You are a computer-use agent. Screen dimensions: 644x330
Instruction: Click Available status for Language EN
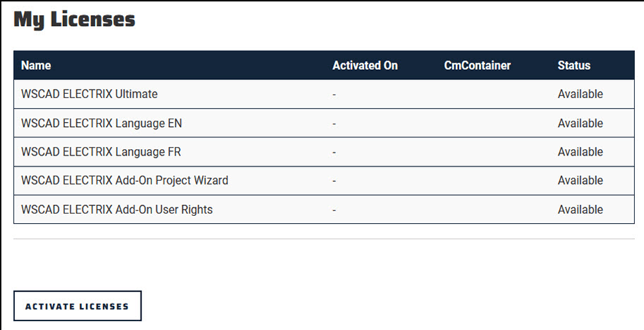click(580, 123)
